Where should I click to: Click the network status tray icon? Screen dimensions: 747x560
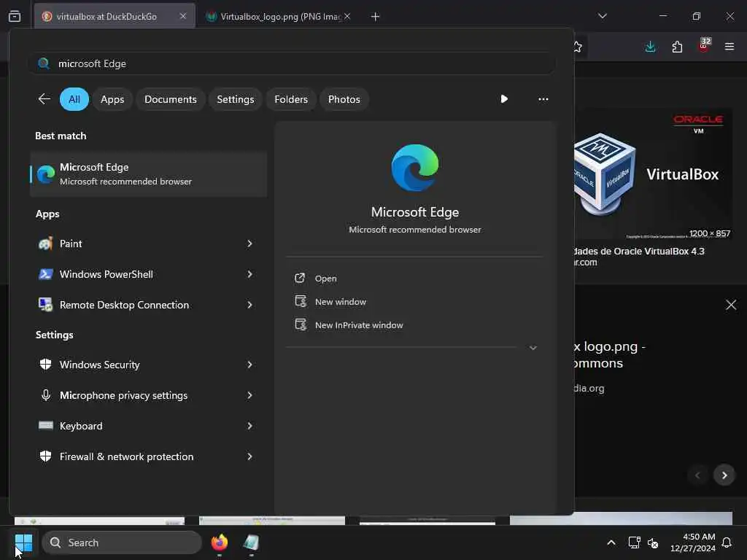tap(634, 542)
